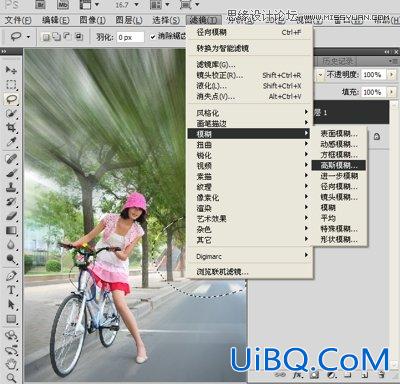Select the Eyedropper tool
This screenshot has height=384, width=400.
[11, 142]
